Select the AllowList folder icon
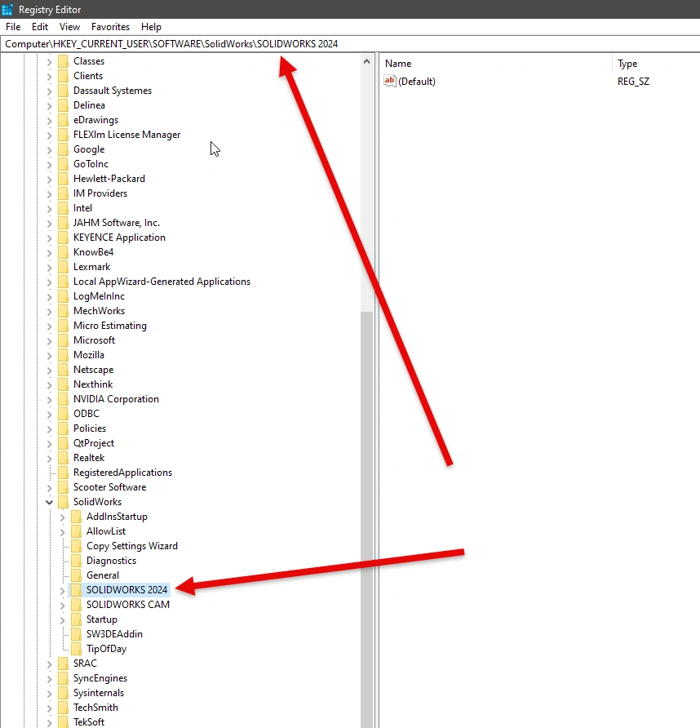700x728 pixels. (76, 531)
